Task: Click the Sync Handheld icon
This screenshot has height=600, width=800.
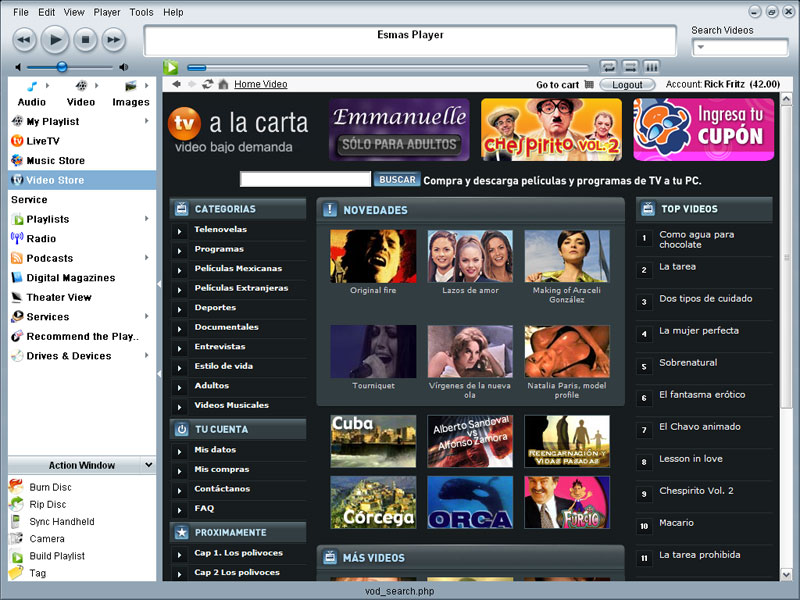Action: point(16,521)
